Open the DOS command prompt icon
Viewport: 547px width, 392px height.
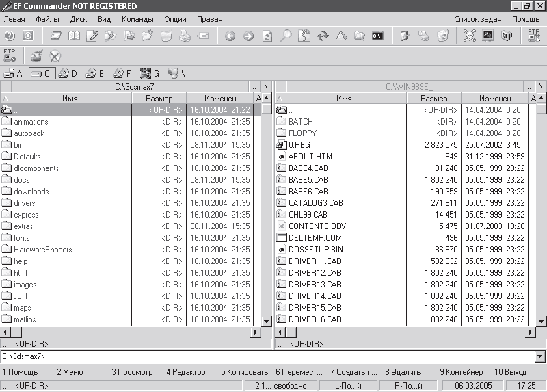[x=377, y=36]
